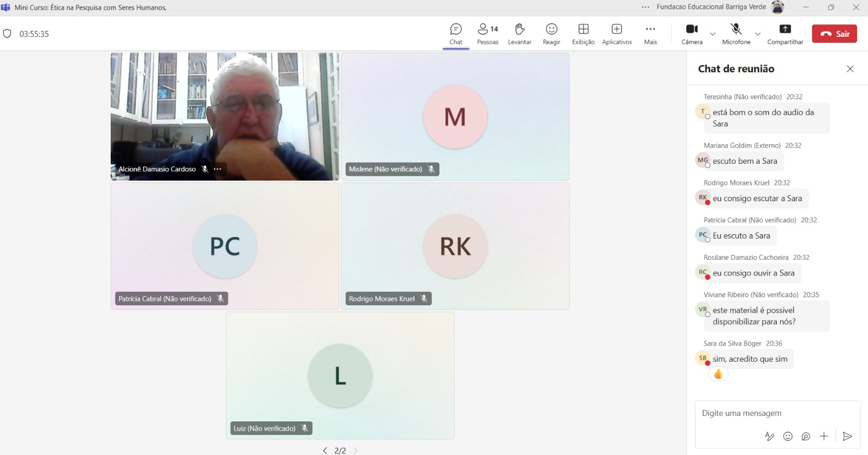Viewport: 868px width, 455px height.
Task: Expand the camera options dropdown arrow
Action: (713, 34)
